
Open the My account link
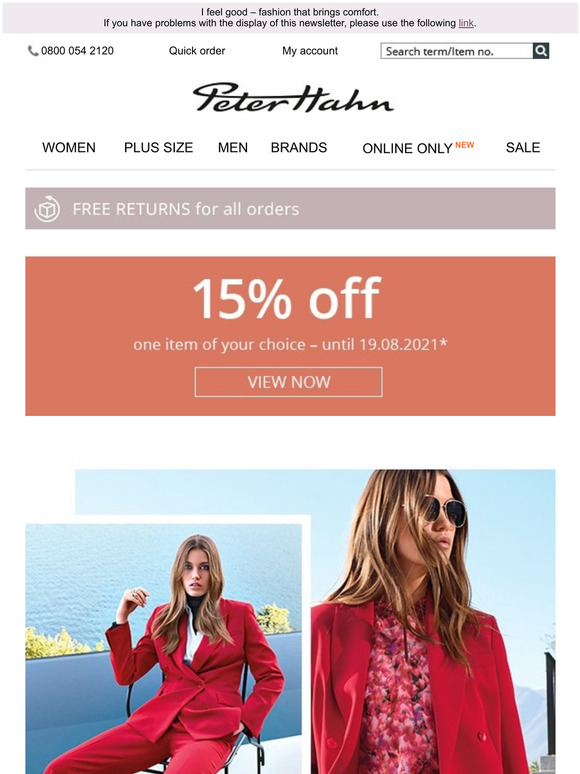(x=310, y=51)
